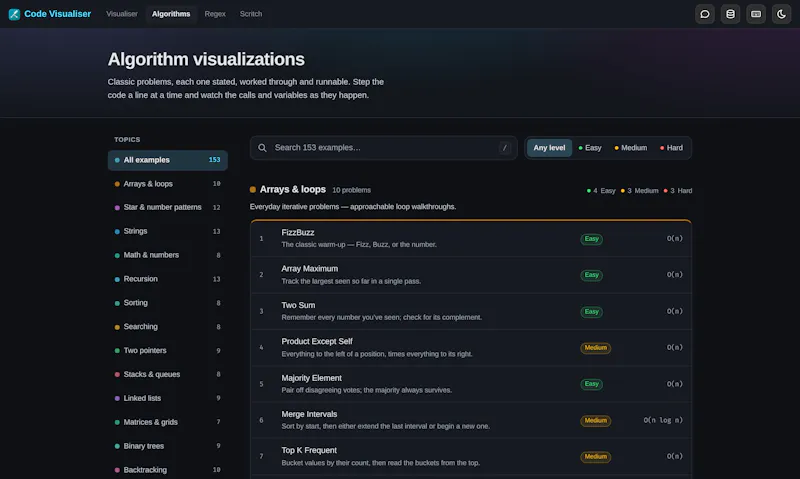The height and width of the screenshot is (479, 800).
Task: Open the FizzBuzz problem
Action: pos(471,238)
